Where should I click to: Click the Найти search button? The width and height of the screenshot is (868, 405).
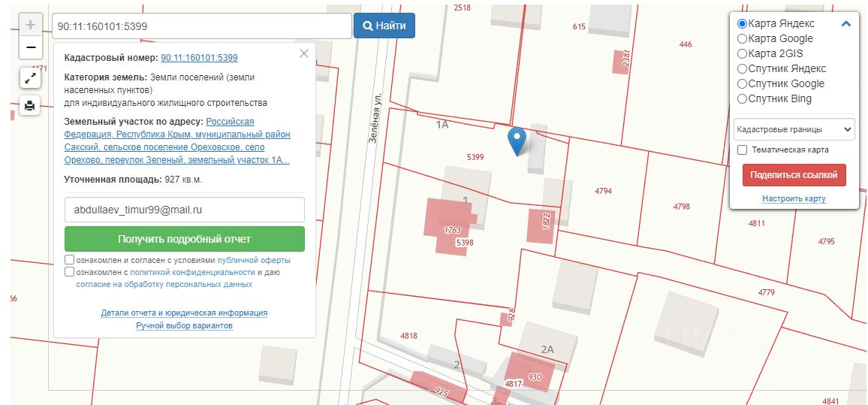pos(384,26)
